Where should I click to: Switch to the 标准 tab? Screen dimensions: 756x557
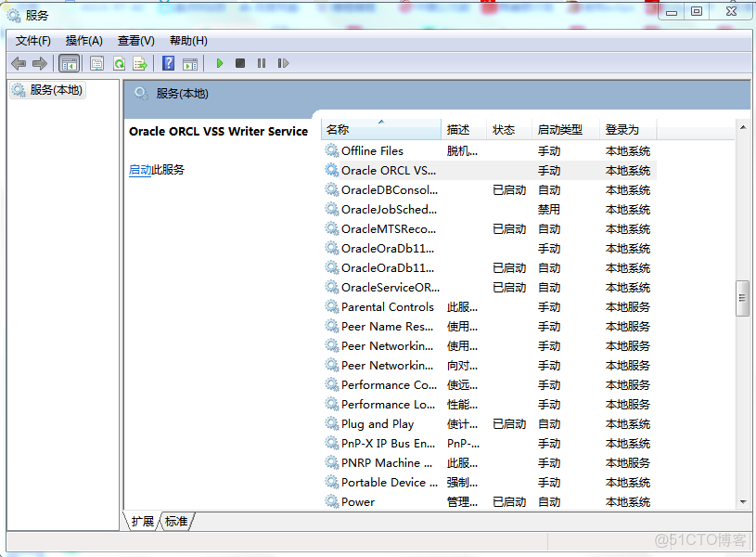pos(175,521)
